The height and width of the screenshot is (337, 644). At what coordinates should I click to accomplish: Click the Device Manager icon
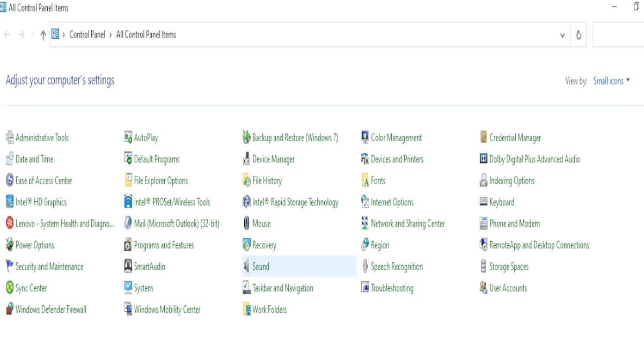point(247,159)
